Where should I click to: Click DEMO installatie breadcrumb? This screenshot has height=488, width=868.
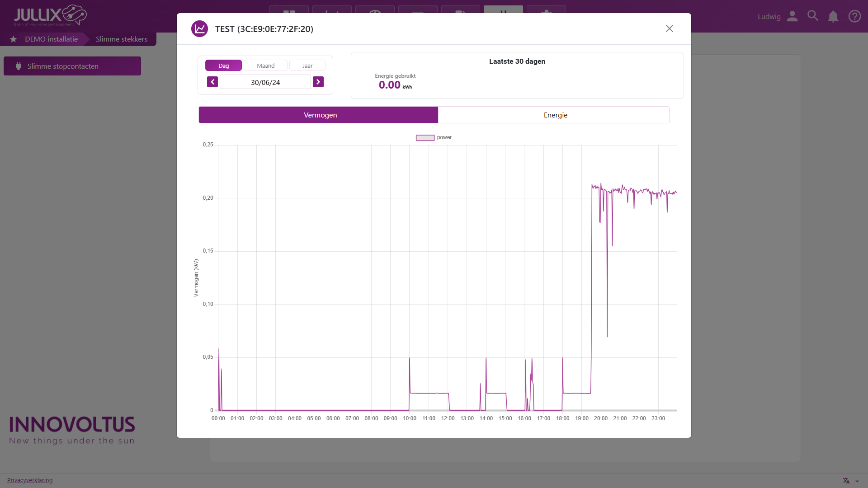click(51, 39)
